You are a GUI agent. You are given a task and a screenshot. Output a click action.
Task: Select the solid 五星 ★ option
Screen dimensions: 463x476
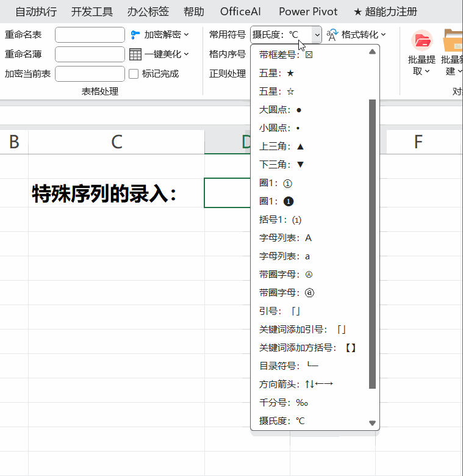pyautogui.click(x=309, y=73)
